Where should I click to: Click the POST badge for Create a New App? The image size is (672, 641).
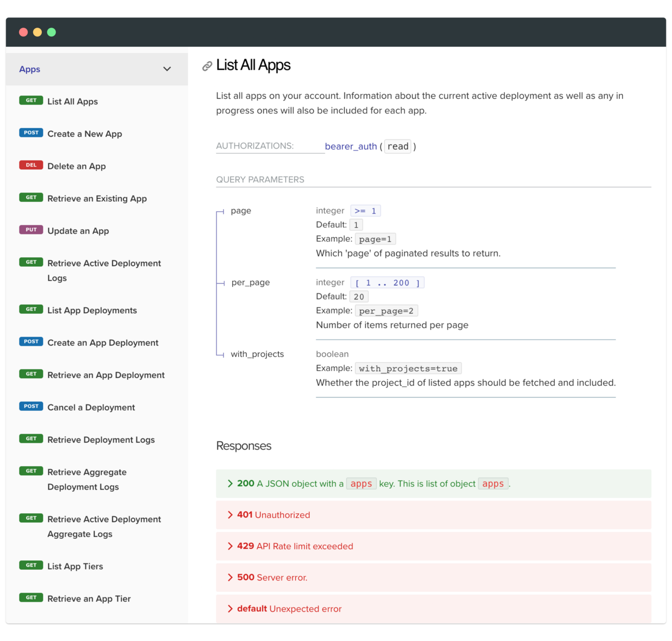point(31,133)
